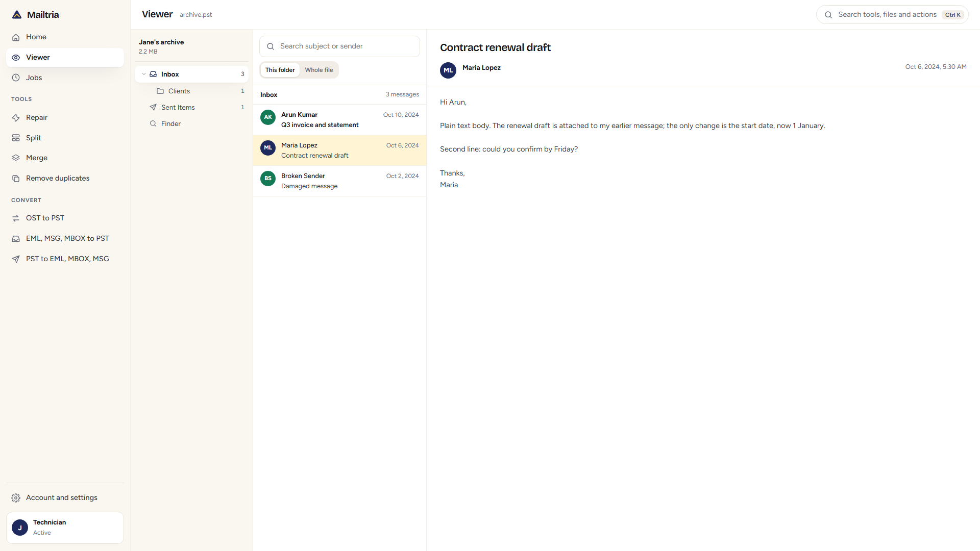Open Jobs via its clock icon
Viewport: 980px width, 551px height.
pyautogui.click(x=16, y=78)
